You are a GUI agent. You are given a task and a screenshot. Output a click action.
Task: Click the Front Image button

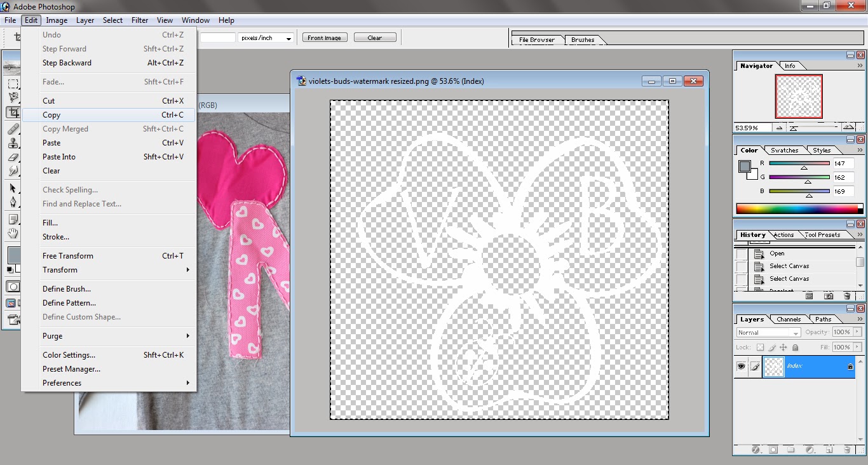click(x=324, y=38)
